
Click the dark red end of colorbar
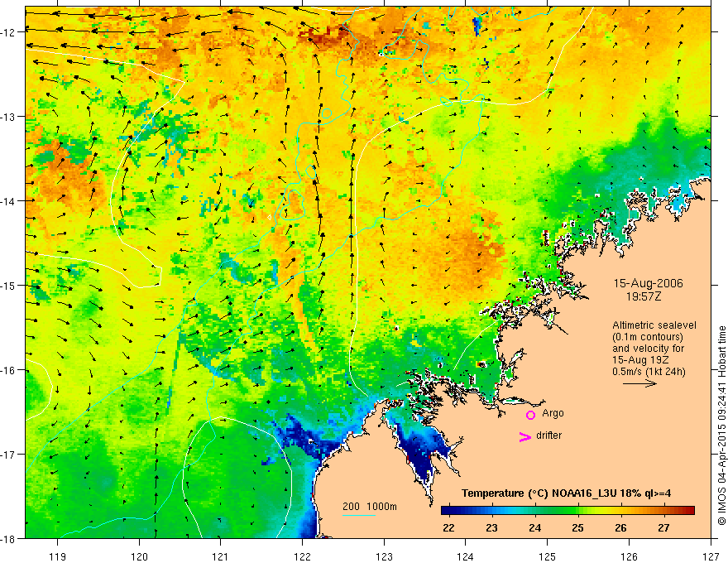tap(688, 511)
